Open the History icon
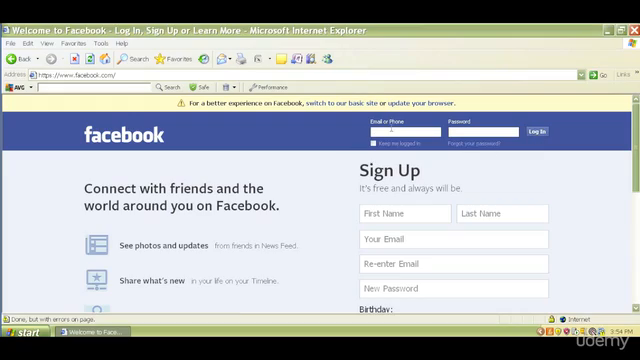Viewport: 640px width, 360px height. click(204, 59)
